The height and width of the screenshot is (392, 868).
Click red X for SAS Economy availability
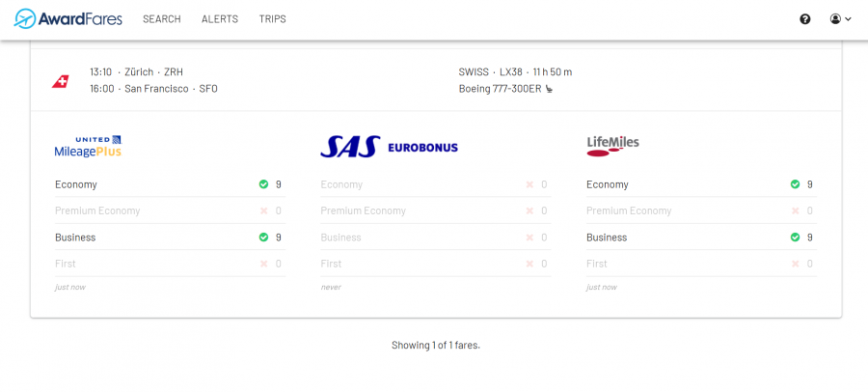coord(529,184)
